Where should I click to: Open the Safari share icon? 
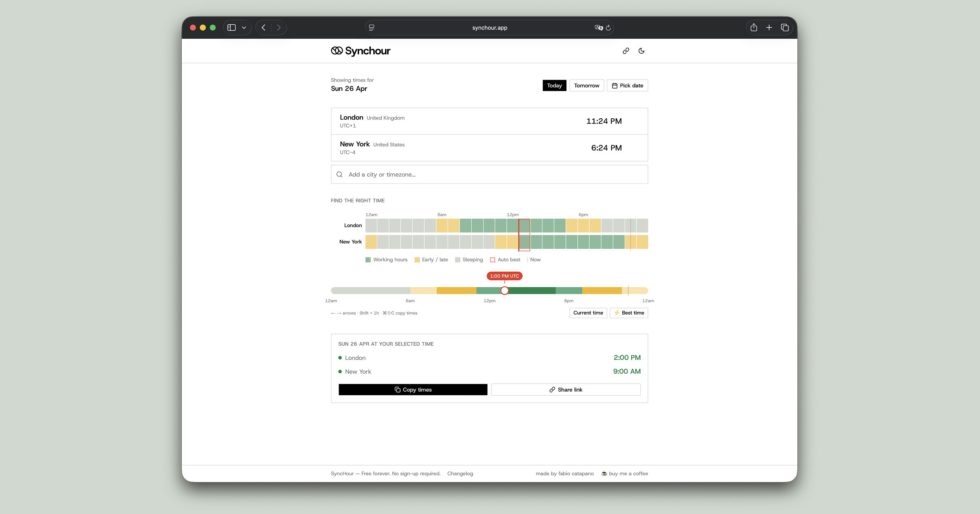(754, 28)
